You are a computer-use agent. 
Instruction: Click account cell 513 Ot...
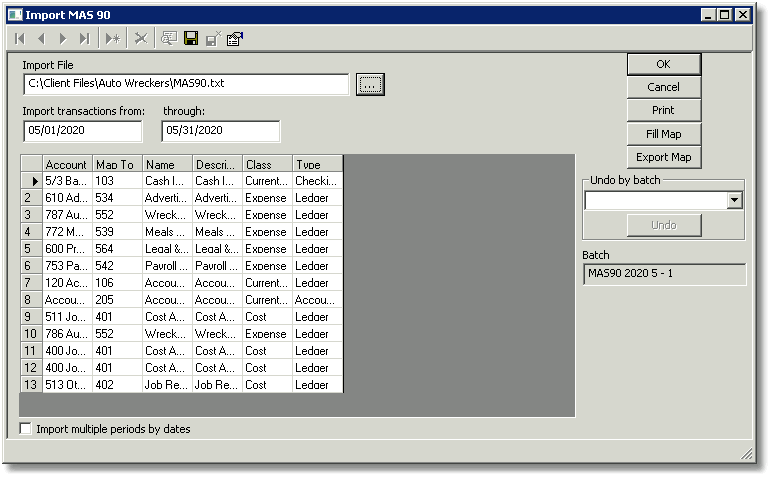pos(67,385)
